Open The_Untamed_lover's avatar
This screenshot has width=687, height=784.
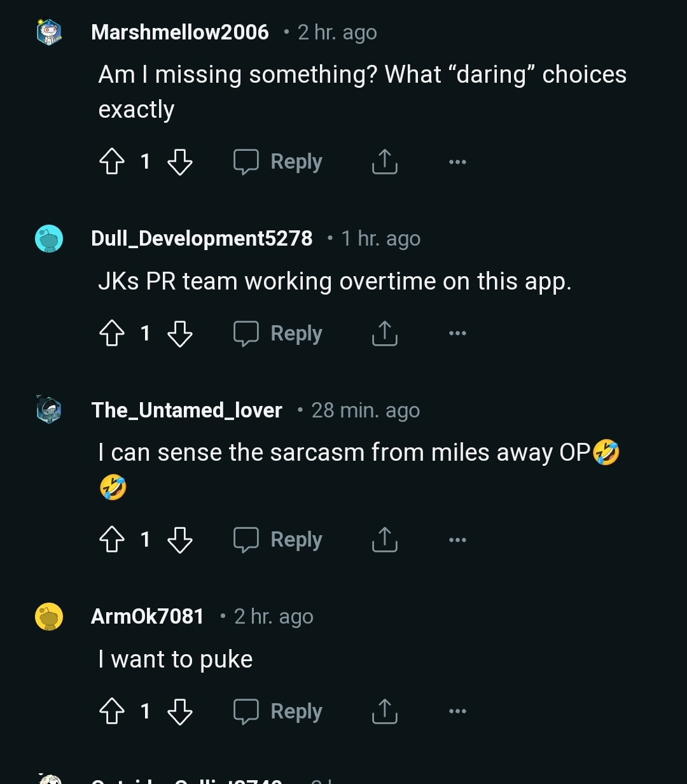click(48, 410)
